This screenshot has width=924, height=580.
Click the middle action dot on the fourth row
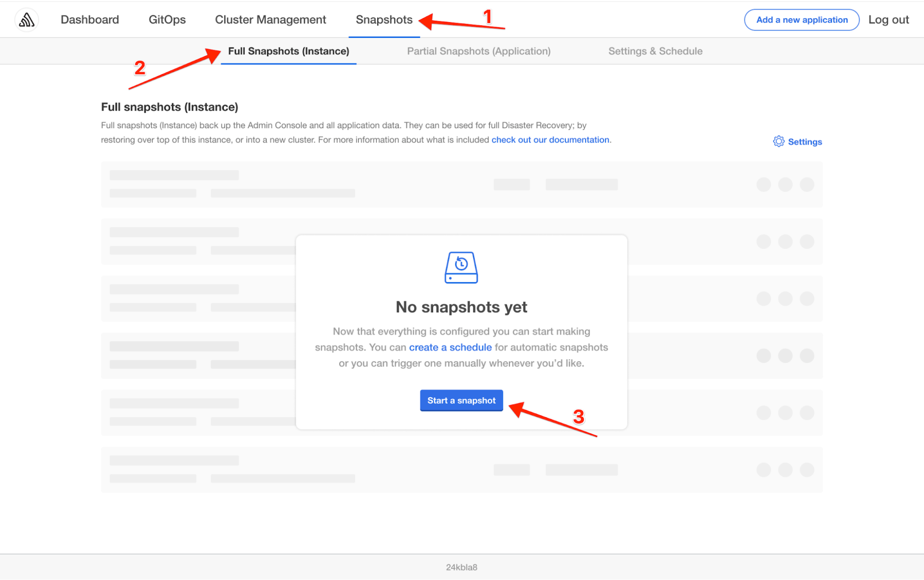pyautogui.click(x=785, y=355)
